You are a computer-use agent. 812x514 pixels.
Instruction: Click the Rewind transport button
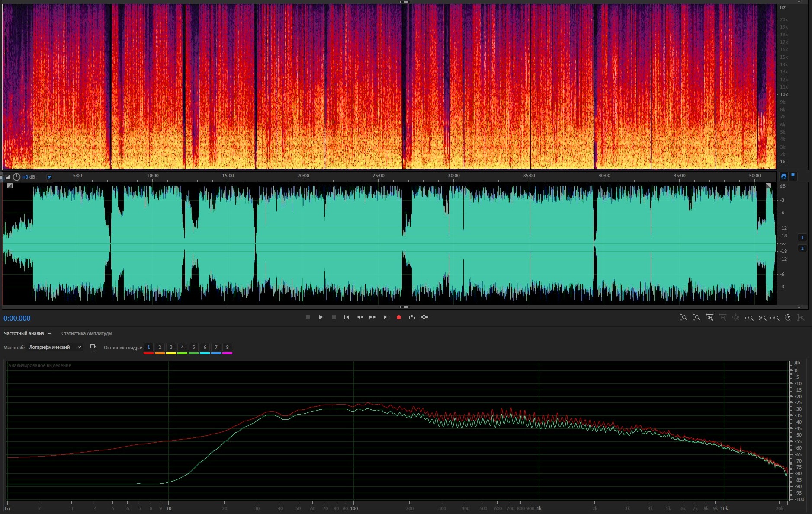[x=359, y=317]
